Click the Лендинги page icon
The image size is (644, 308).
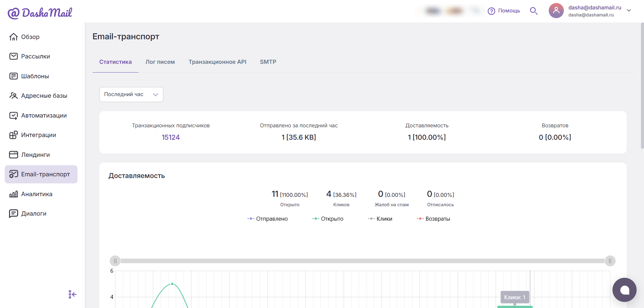pos(13,155)
